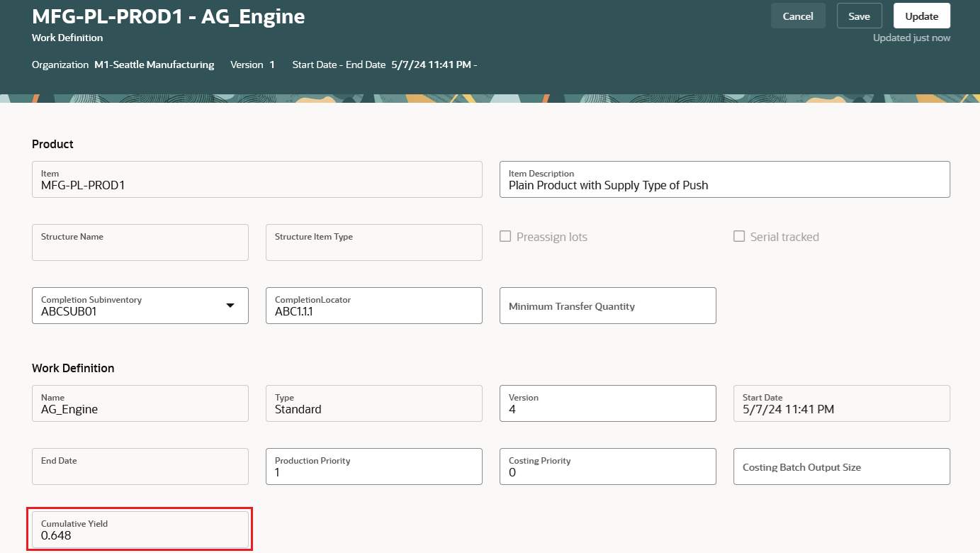
Task: Click the page title MFG-PL-PROD1 - AG_Engine
Action: pyautogui.click(x=169, y=16)
